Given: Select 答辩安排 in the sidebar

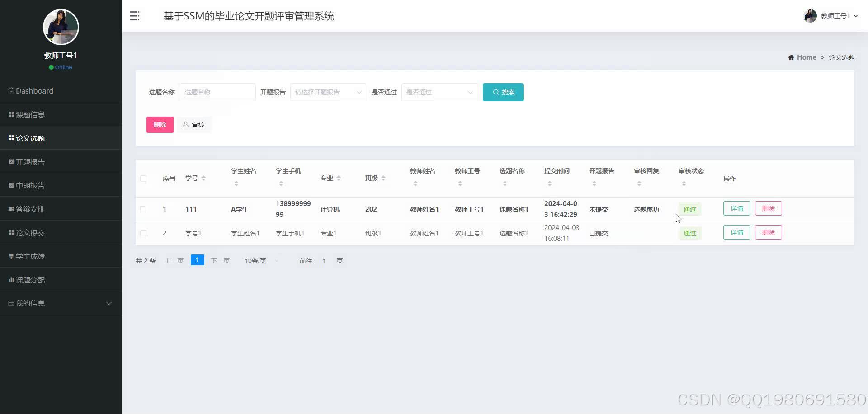Looking at the screenshot, I should [30, 208].
